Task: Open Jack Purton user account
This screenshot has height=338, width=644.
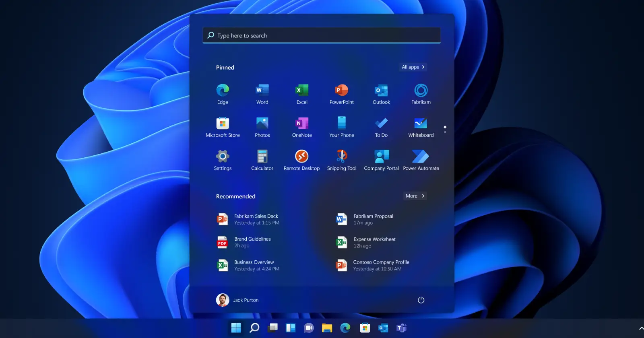Action: [x=237, y=300]
